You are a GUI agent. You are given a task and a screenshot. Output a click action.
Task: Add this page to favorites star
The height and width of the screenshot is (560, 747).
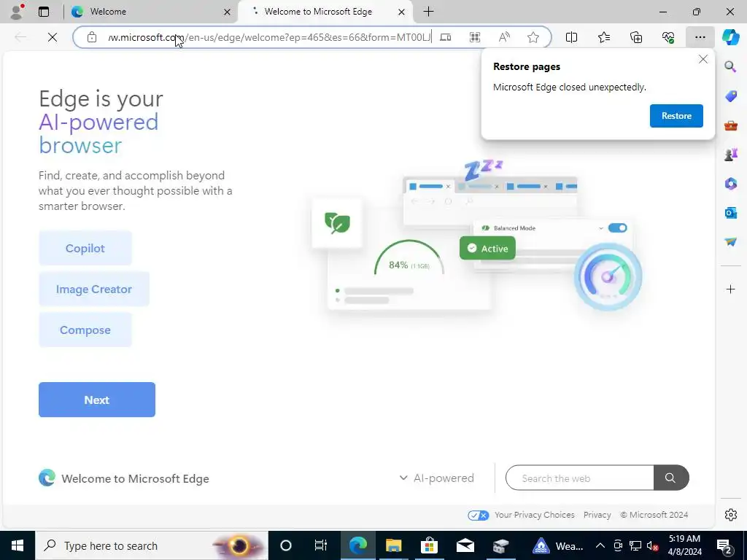coord(533,37)
